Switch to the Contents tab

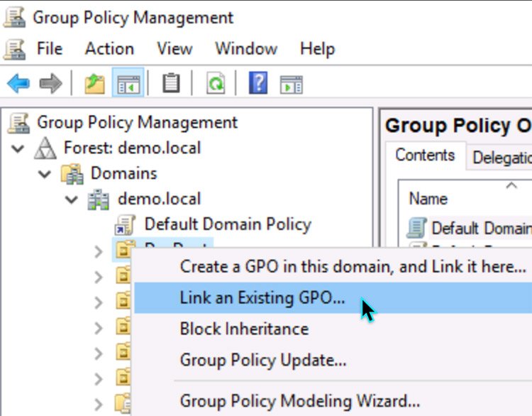click(424, 155)
